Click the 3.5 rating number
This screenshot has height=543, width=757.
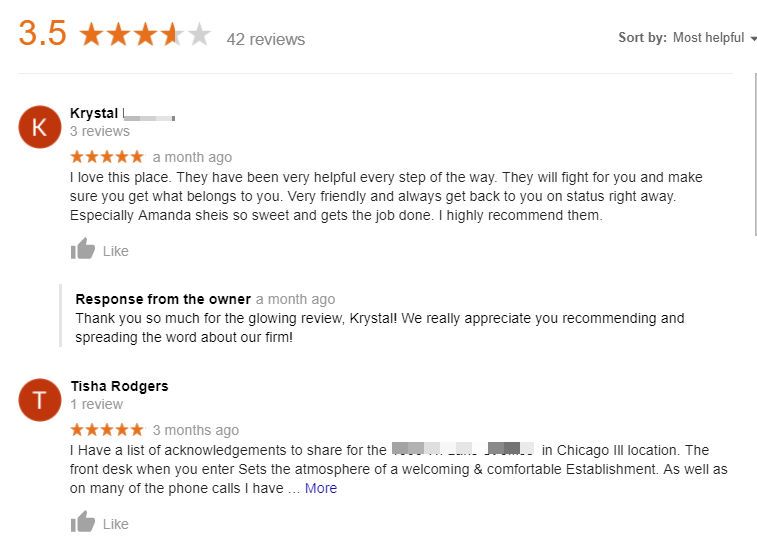[x=42, y=33]
